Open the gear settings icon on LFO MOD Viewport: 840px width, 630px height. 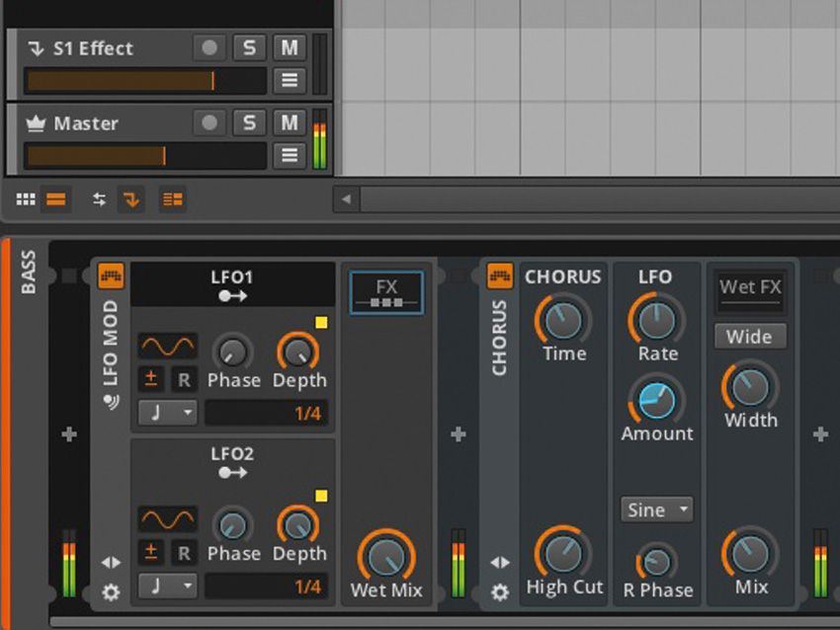(111, 592)
